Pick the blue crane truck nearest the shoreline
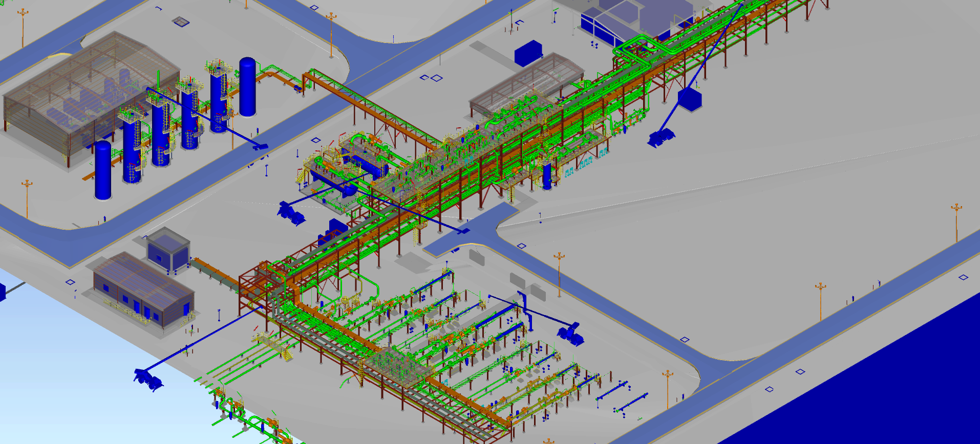 148,380
